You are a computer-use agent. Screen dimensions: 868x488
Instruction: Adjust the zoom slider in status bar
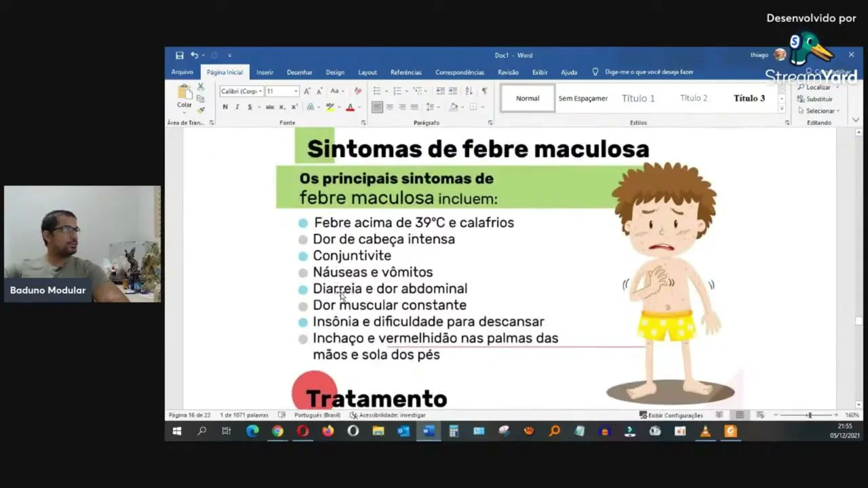tap(808, 415)
